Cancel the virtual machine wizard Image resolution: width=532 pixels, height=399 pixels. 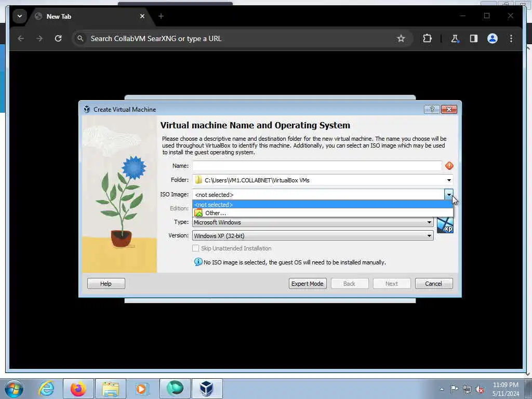[434, 284]
